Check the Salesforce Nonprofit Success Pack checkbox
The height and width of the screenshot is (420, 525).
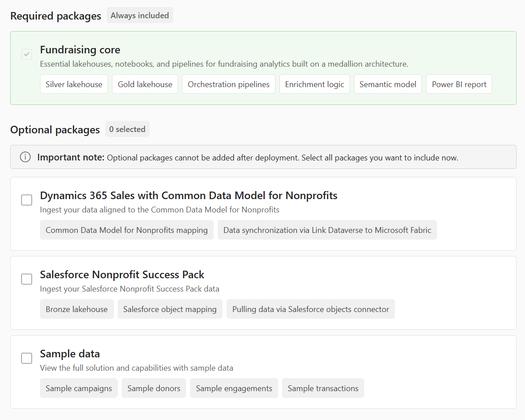click(x=27, y=279)
